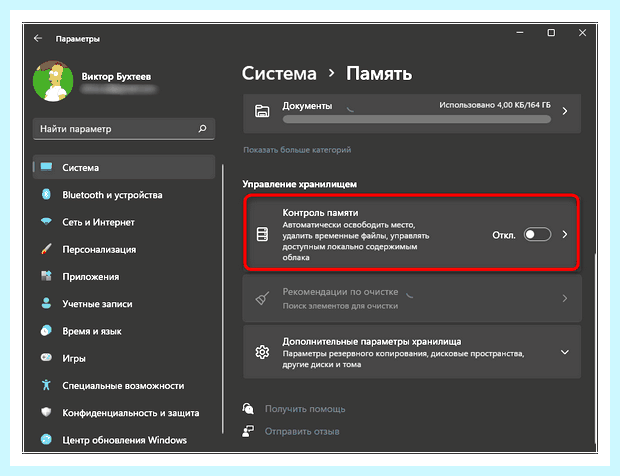Click the Специальные возможности accessibility icon
Image resolution: width=620 pixels, height=476 pixels.
[46, 385]
